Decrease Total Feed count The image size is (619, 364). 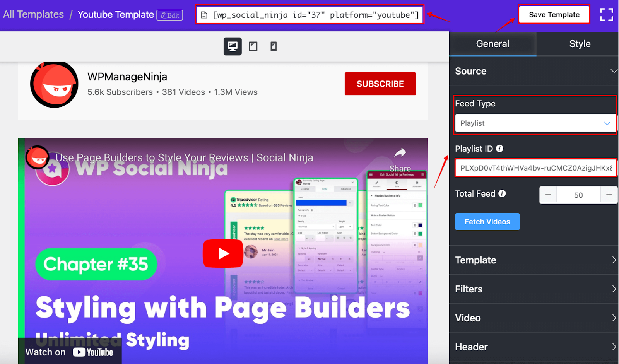(548, 195)
